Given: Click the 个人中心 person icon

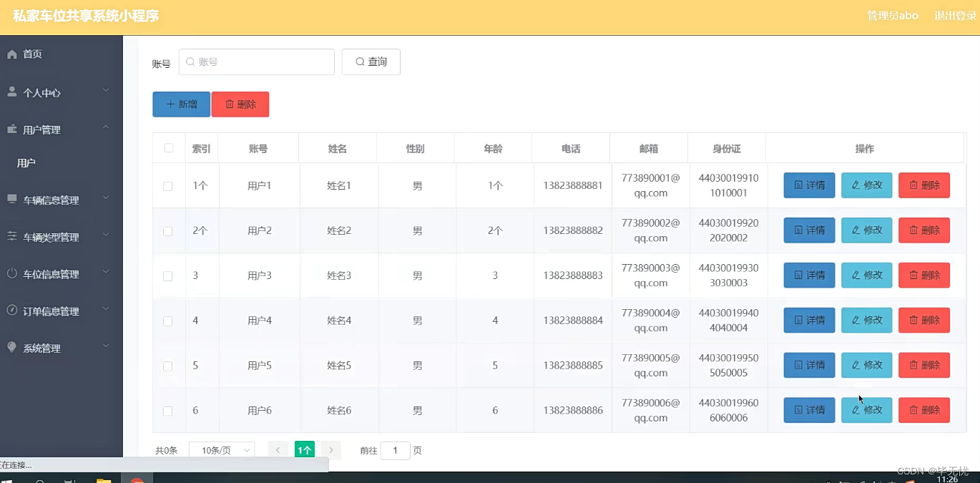Looking at the screenshot, I should pyautogui.click(x=12, y=92).
